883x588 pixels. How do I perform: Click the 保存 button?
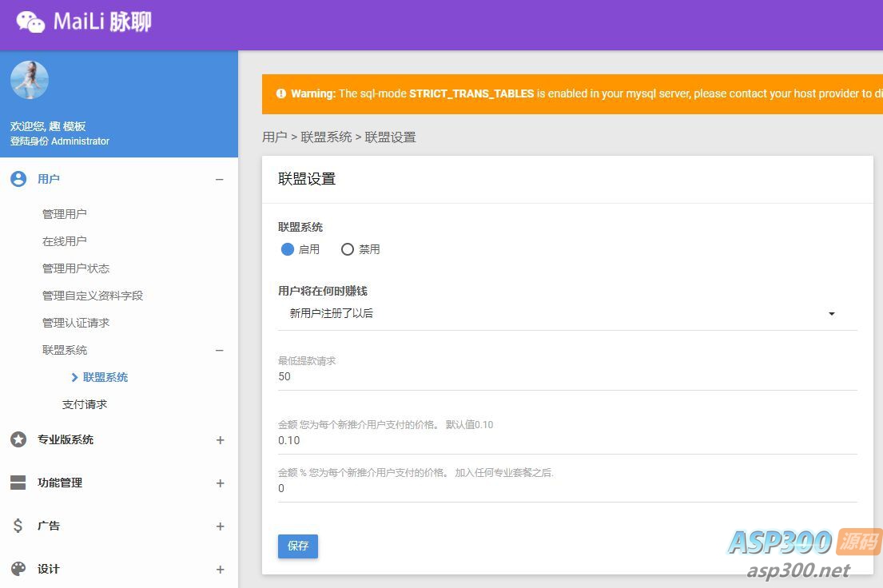click(298, 546)
